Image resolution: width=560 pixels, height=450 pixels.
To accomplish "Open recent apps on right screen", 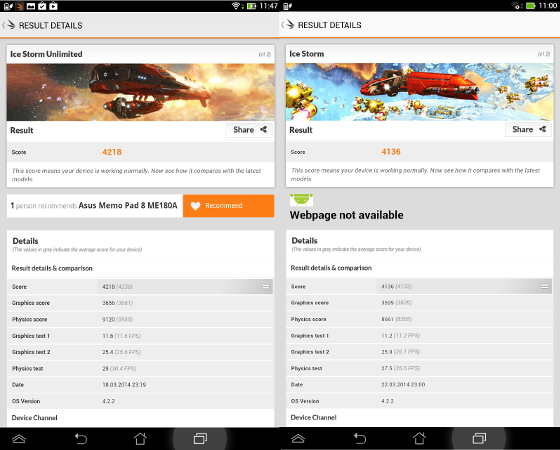I will (x=479, y=438).
